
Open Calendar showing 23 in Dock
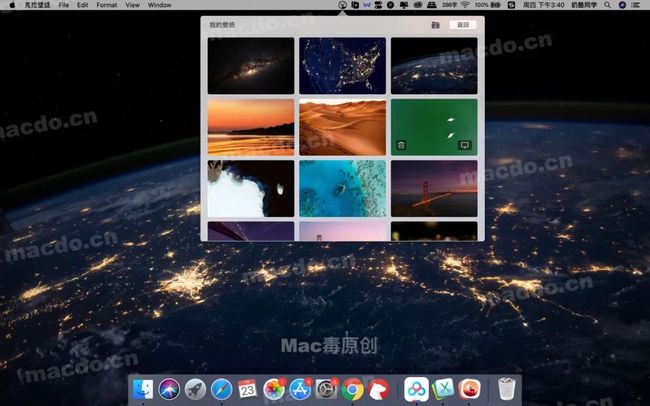(247, 389)
